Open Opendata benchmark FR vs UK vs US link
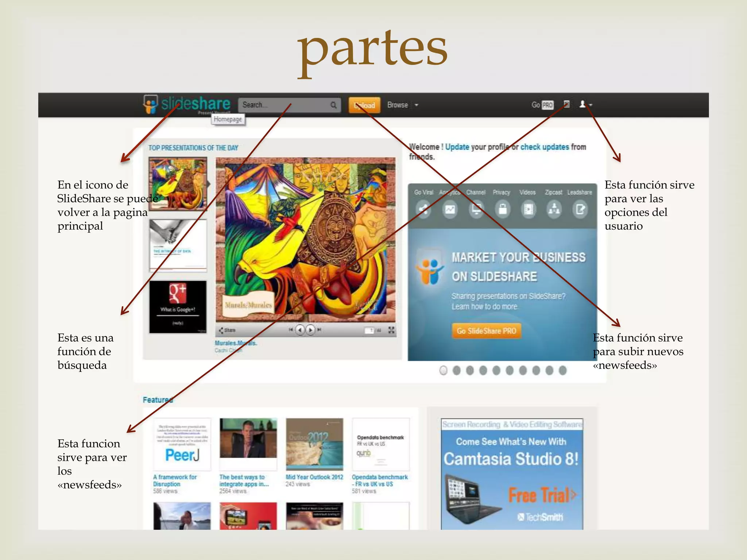The height and width of the screenshot is (560, 747). point(380,481)
